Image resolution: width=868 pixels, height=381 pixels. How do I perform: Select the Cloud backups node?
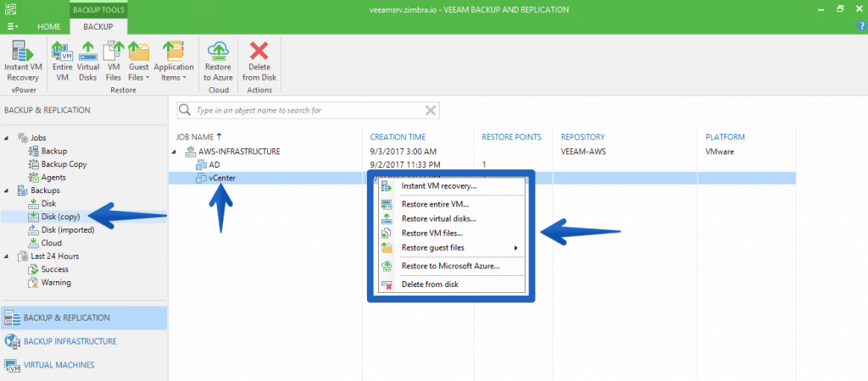pyautogui.click(x=45, y=243)
